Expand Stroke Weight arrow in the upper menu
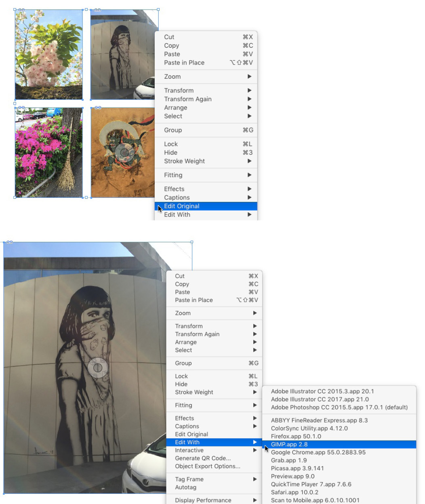The image size is (425, 504). coord(250,161)
